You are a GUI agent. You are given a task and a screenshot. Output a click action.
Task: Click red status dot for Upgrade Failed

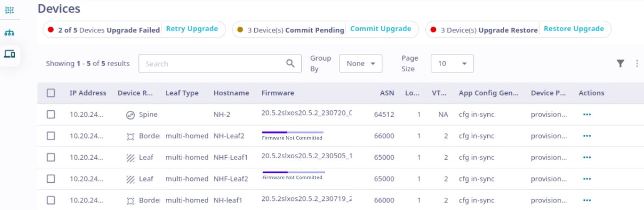pos(51,30)
